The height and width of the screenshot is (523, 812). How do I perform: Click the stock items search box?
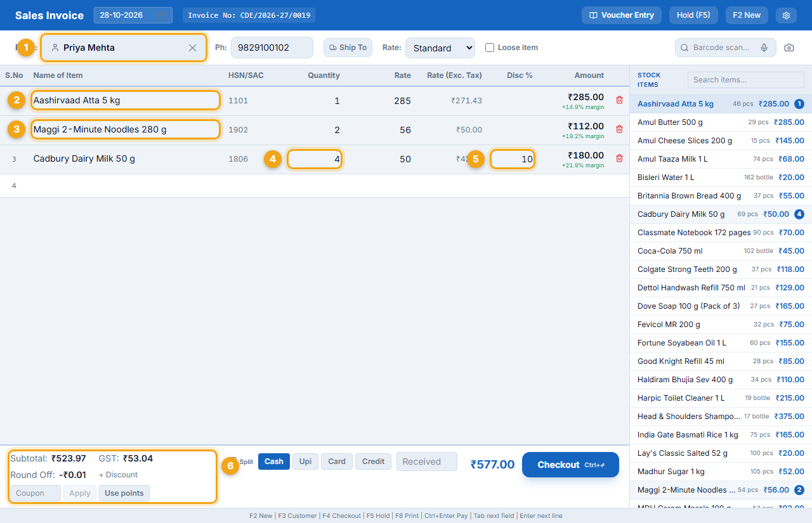pos(746,80)
